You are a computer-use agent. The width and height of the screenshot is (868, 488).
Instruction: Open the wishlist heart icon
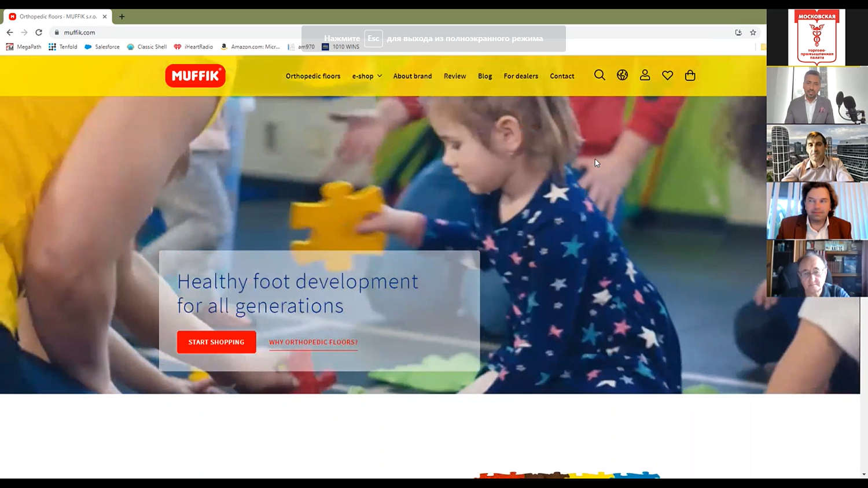click(x=667, y=75)
